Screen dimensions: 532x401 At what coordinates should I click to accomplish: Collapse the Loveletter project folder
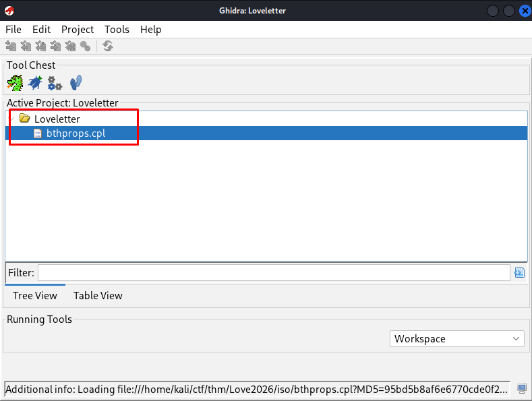[x=11, y=119]
